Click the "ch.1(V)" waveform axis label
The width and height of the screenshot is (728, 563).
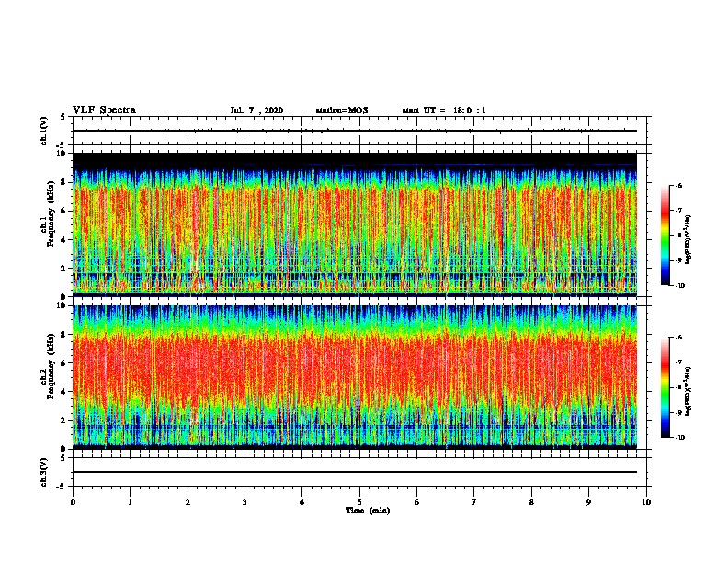point(44,131)
